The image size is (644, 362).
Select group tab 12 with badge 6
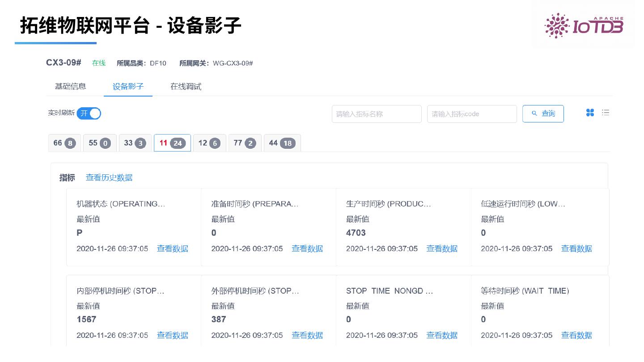209,143
